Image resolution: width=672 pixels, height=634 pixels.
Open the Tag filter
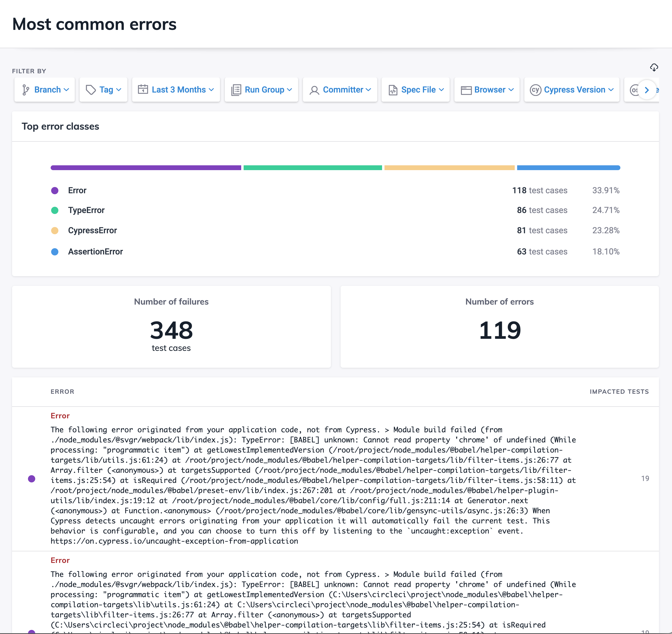point(103,90)
